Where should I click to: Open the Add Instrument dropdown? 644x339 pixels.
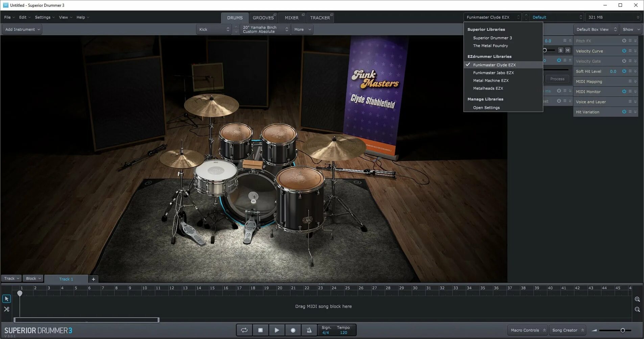click(x=22, y=29)
